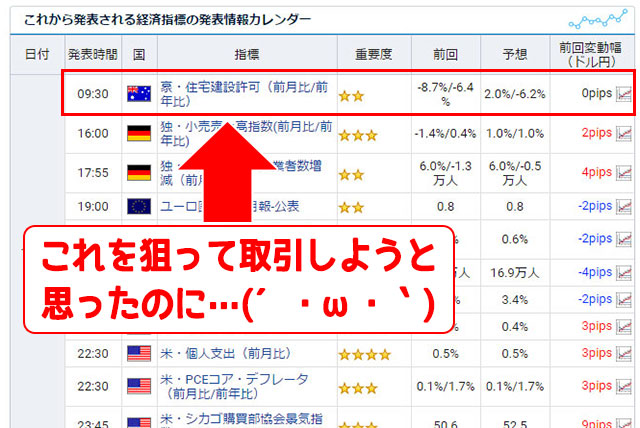The image size is (640, 428).
Task: Click calendar title これから発表される経済指標
Action: coord(167,19)
